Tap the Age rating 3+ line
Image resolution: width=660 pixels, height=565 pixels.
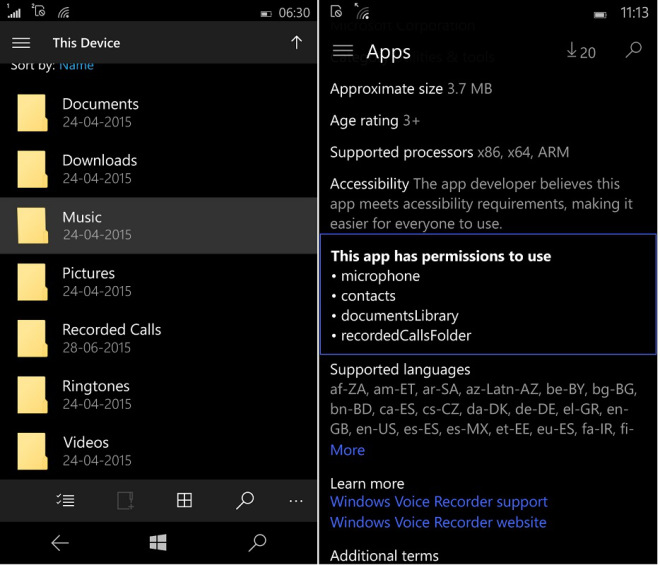(x=375, y=121)
